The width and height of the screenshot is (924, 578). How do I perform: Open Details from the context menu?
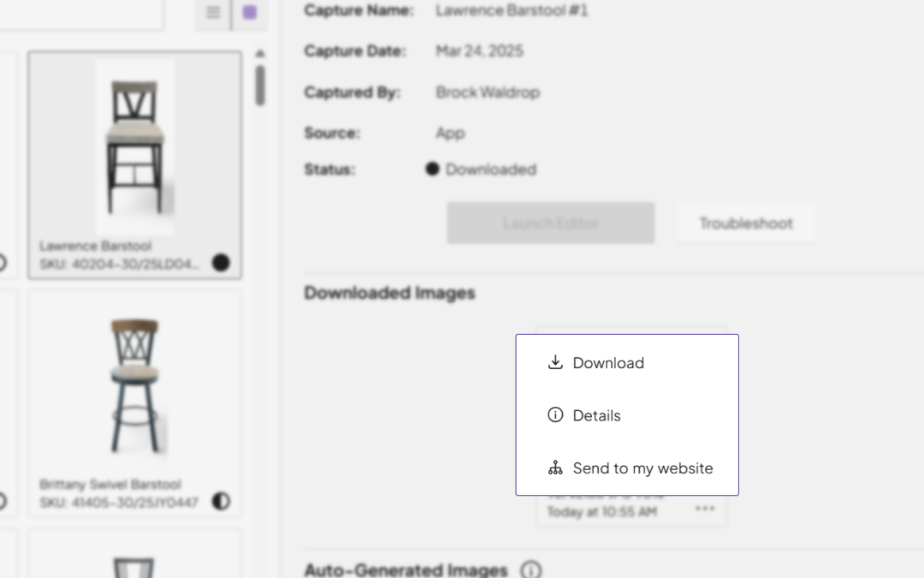click(x=596, y=415)
